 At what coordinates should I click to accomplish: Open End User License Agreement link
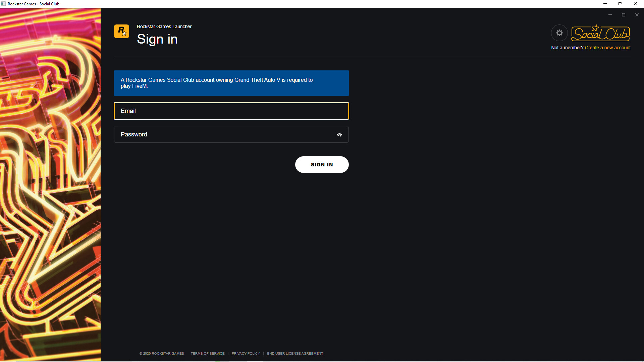295,354
